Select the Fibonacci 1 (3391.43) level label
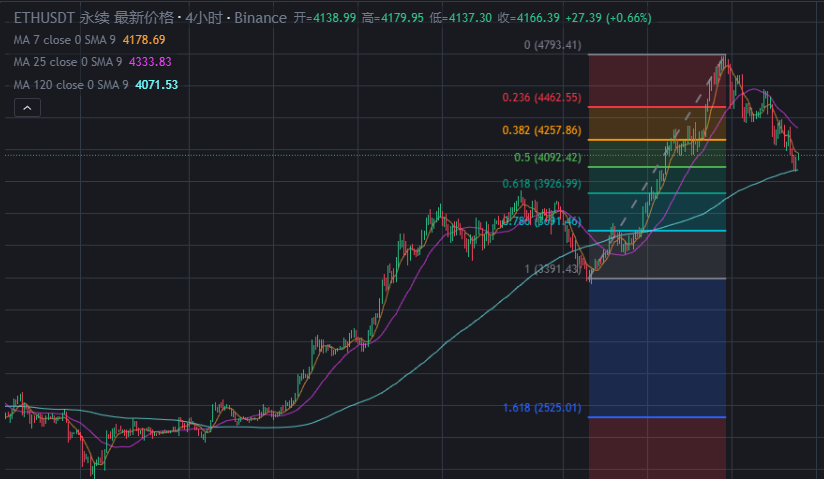824x479 pixels. click(x=553, y=269)
